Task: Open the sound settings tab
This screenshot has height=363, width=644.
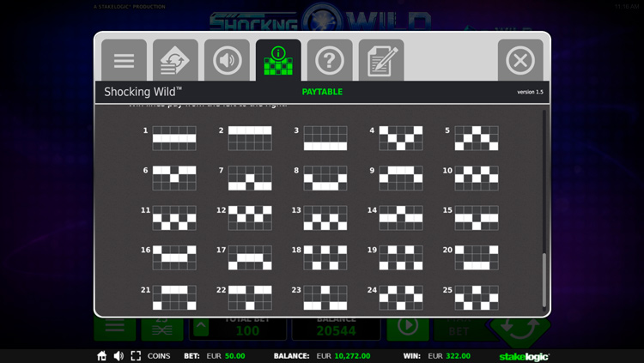Action: tap(227, 61)
